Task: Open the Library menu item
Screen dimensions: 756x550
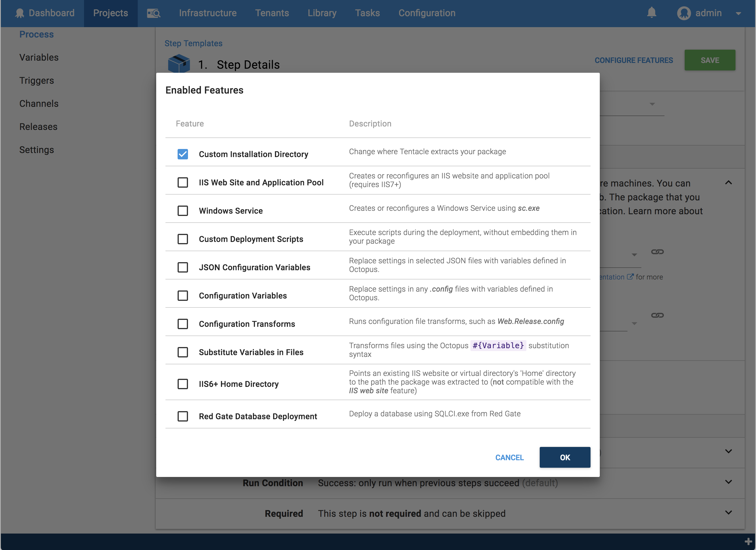Action: pyautogui.click(x=322, y=13)
